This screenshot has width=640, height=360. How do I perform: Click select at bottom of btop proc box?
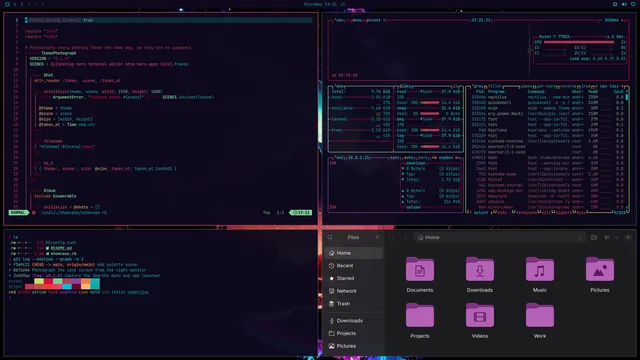pyautogui.click(x=480, y=212)
